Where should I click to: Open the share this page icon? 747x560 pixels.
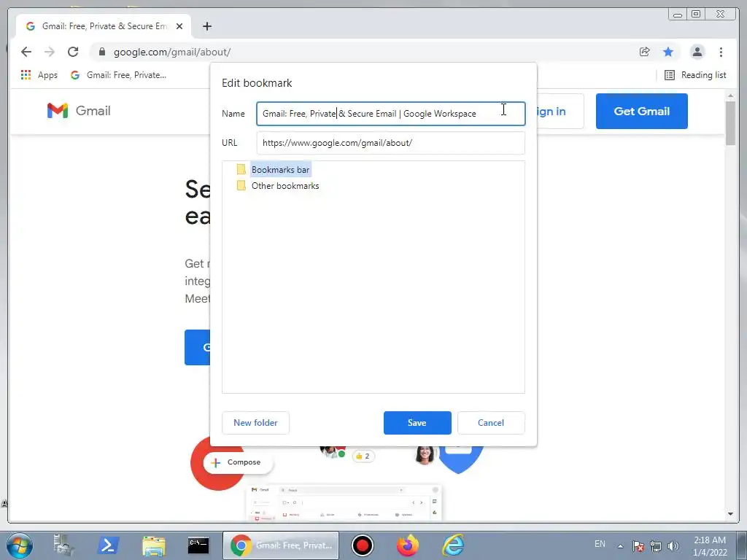645,52
